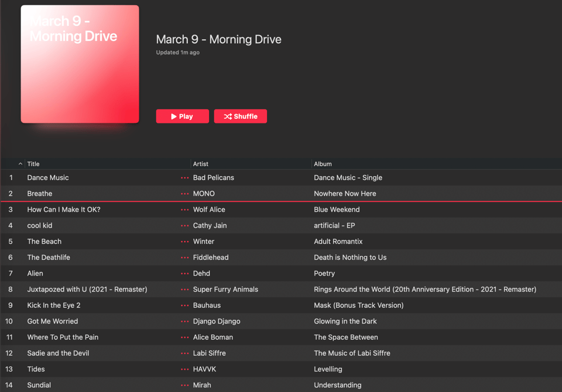Open artist Super Furry Animals

coord(225,290)
